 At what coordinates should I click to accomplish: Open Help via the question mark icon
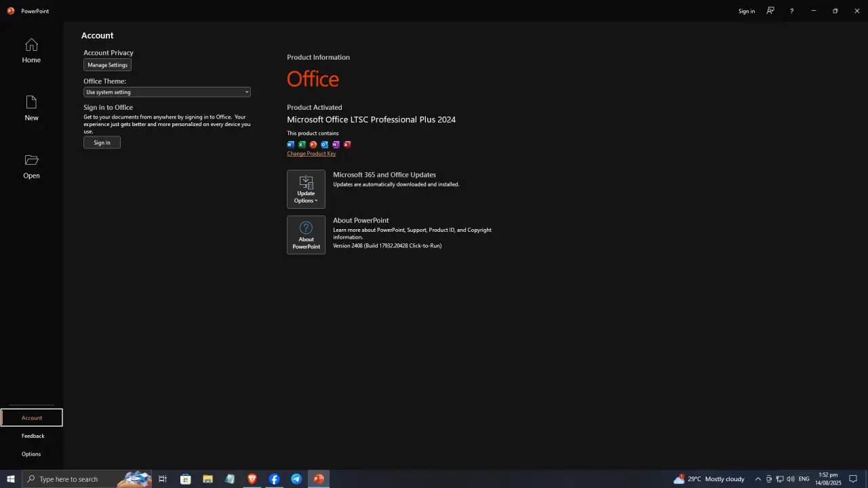[791, 11]
